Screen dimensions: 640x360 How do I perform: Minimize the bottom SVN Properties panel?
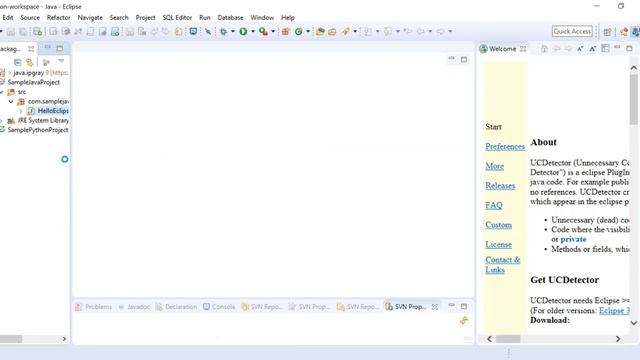[x=451, y=305]
